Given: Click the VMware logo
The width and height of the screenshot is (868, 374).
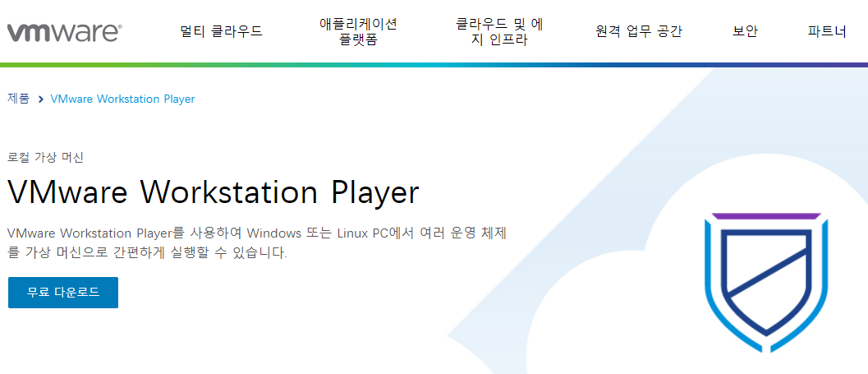Looking at the screenshot, I should pyautogui.click(x=65, y=32).
